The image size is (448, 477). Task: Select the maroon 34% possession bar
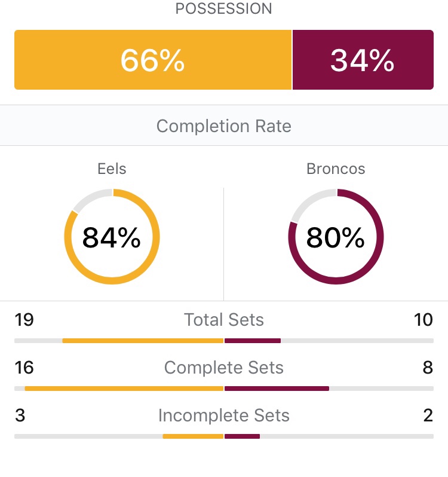(x=363, y=60)
